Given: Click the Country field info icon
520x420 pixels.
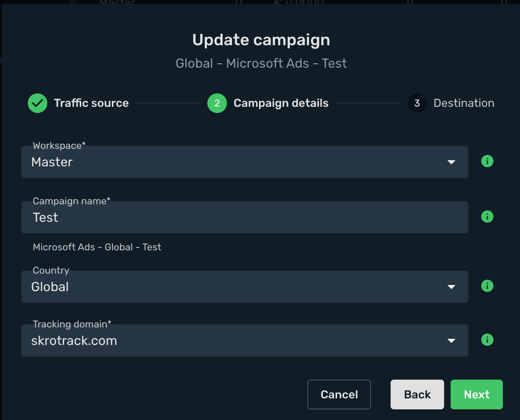Looking at the screenshot, I should [487, 286].
